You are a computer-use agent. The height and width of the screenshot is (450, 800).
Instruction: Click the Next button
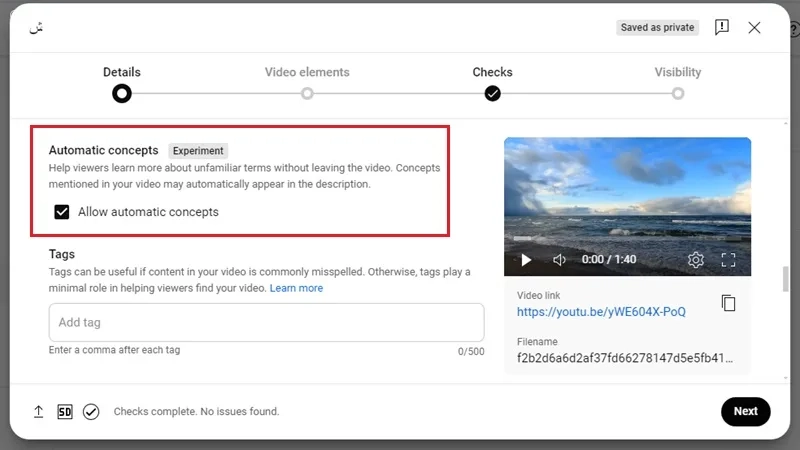745,411
